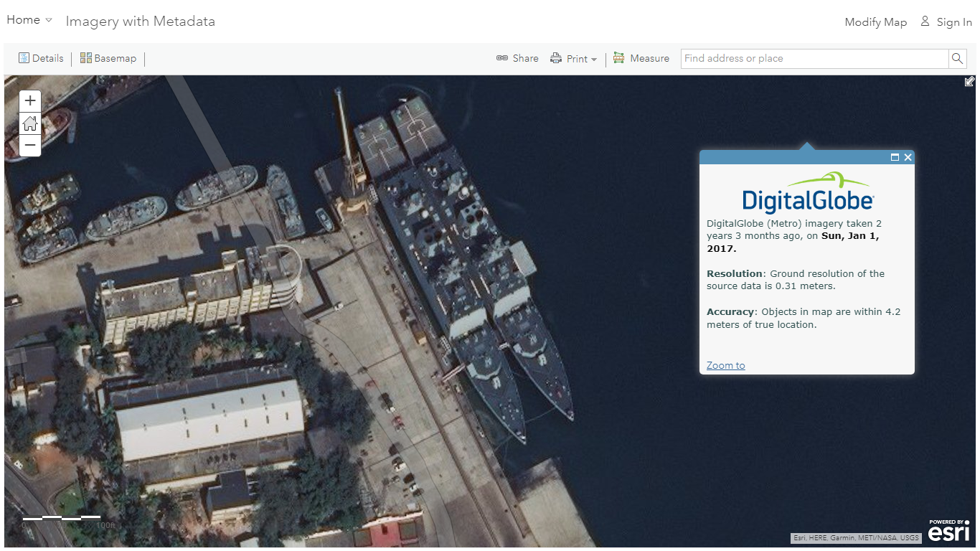Click the Accuracy text in popup
980x551 pixels.
click(x=804, y=318)
